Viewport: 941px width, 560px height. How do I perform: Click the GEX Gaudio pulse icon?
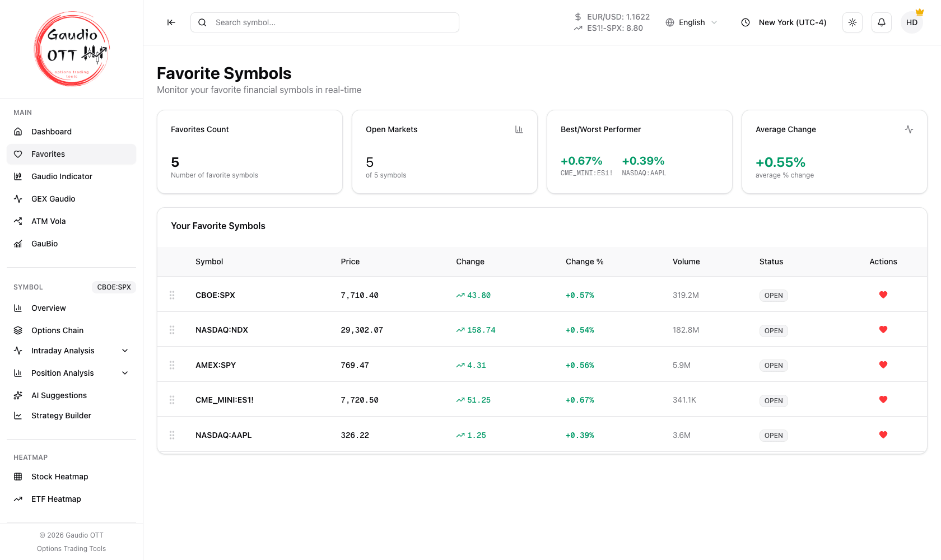18,199
